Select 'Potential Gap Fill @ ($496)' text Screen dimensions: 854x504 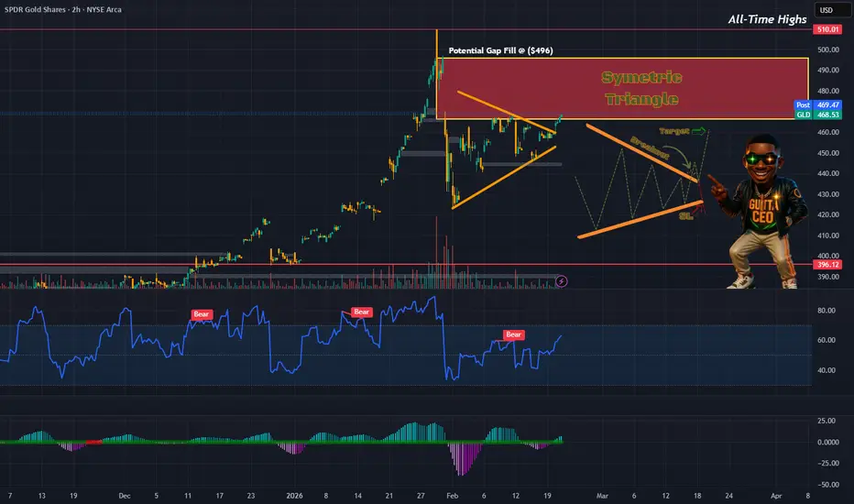coord(500,50)
